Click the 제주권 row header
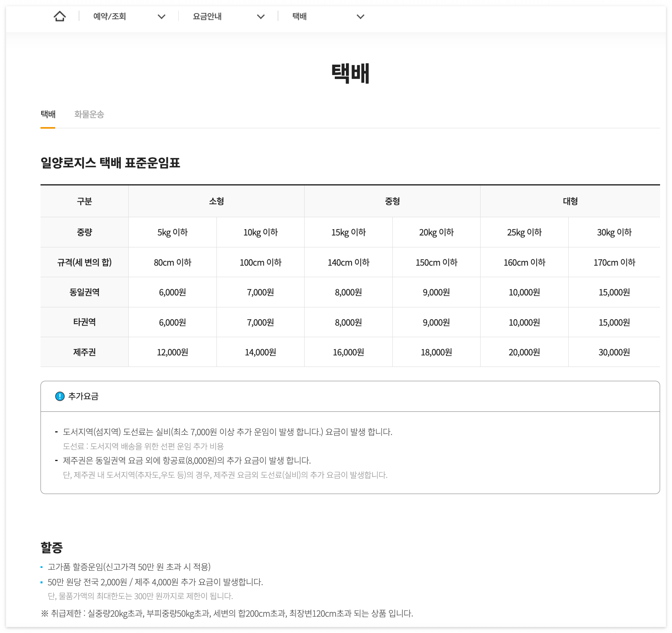Image resolution: width=672 pixels, height=633 pixels. [84, 352]
